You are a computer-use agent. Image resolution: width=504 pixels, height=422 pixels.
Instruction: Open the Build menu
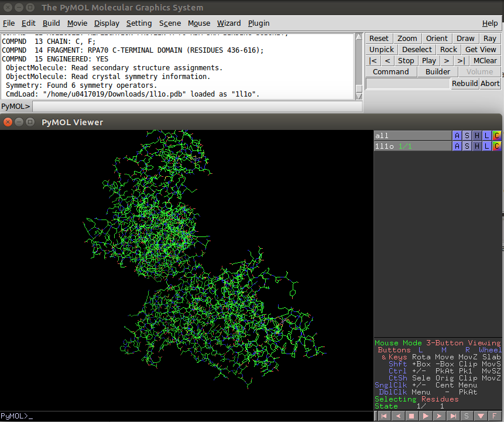[x=51, y=23]
